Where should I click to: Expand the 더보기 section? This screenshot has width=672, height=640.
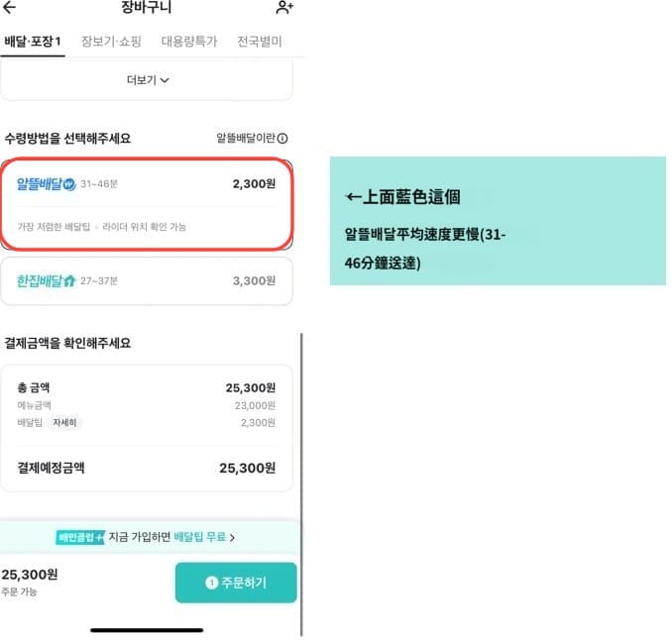point(148,80)
